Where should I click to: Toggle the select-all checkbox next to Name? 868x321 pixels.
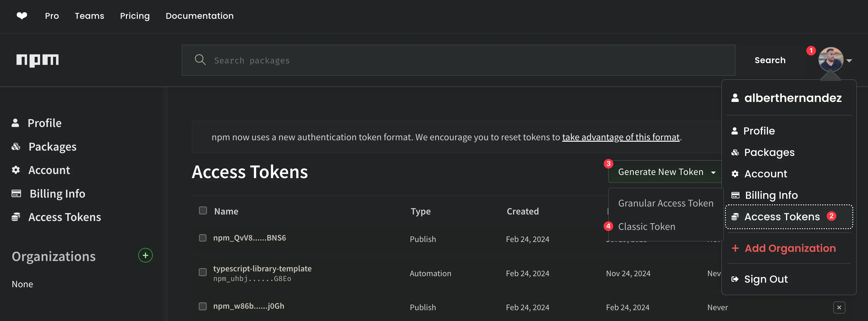click(x=203, y=211)
